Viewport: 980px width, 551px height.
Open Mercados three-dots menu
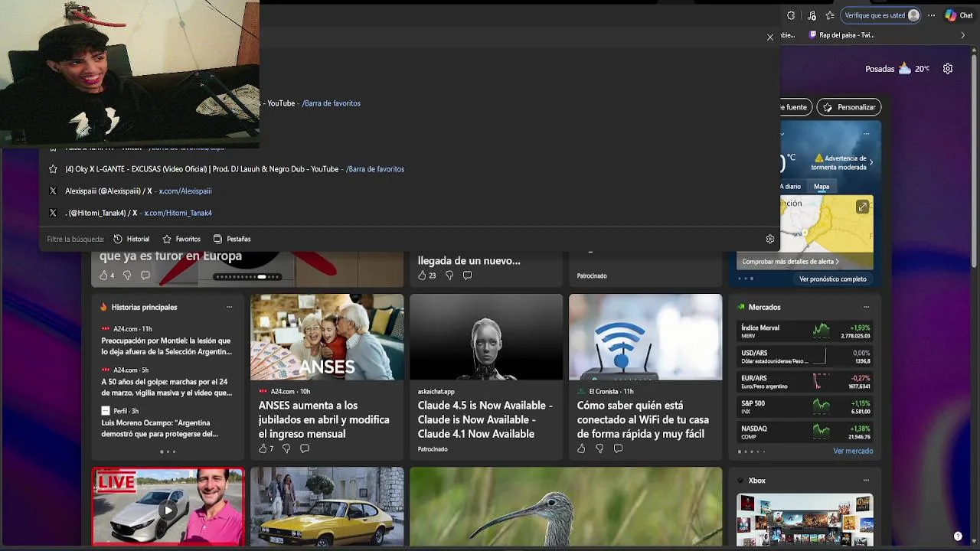(866, 307)
